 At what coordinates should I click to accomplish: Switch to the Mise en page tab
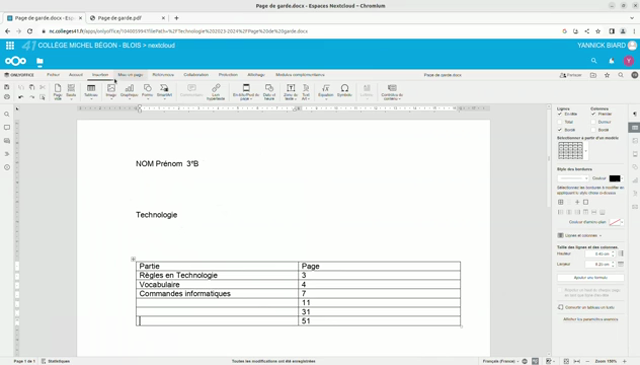[x=131, y=75]
